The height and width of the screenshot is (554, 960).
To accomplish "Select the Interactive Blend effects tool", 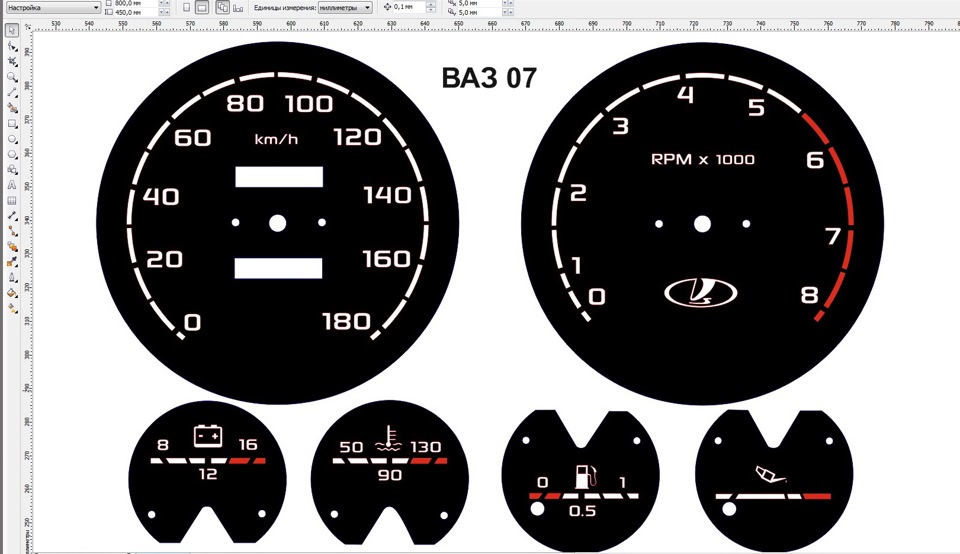I will click(x=12, y=246).
